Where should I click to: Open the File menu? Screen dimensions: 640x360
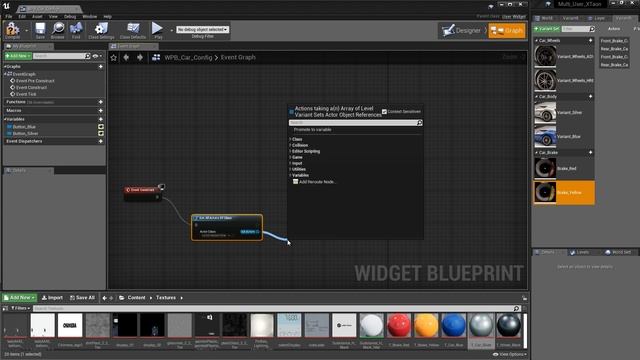[9, 17]
